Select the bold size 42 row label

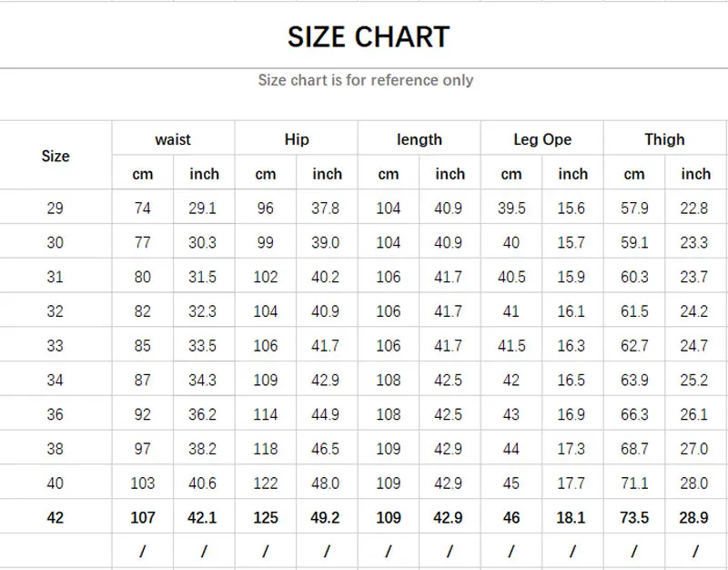click(56, 517)
